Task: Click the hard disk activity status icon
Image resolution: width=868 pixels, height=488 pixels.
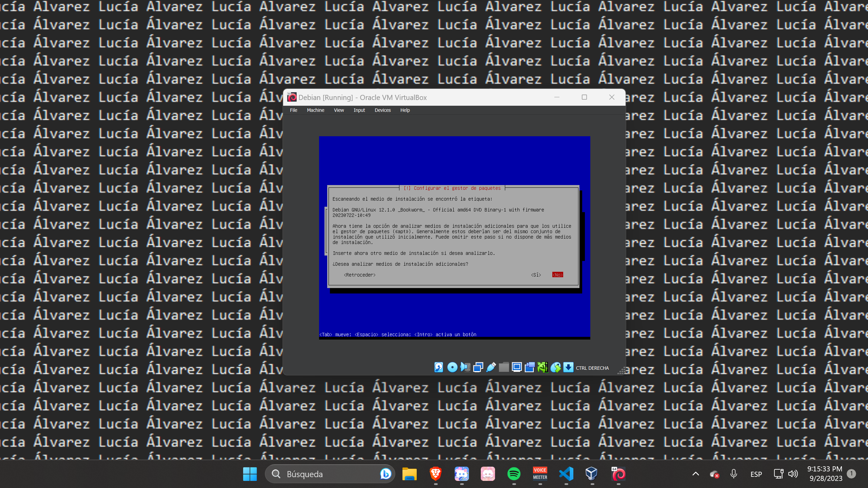Action: pyautogui.click(x=438, y=367)
